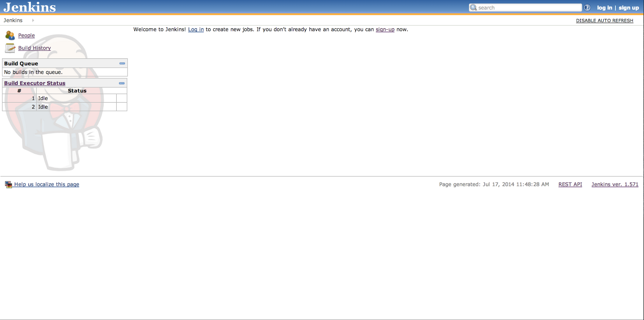Open the log in link in header
The height and width of the screenshot is (320, 644).
(605, 8)
